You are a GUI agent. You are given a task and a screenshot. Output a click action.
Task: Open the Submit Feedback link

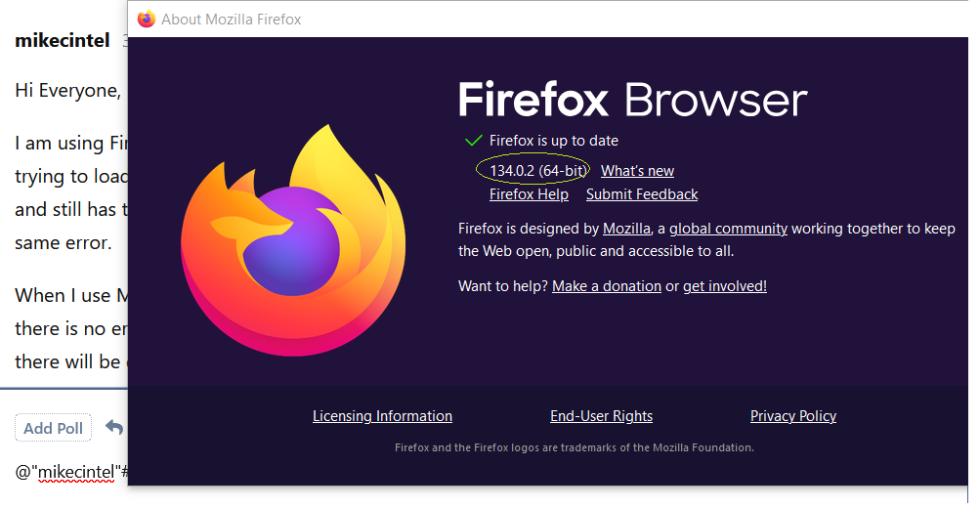pyautogui.click(x=642, y=194)
